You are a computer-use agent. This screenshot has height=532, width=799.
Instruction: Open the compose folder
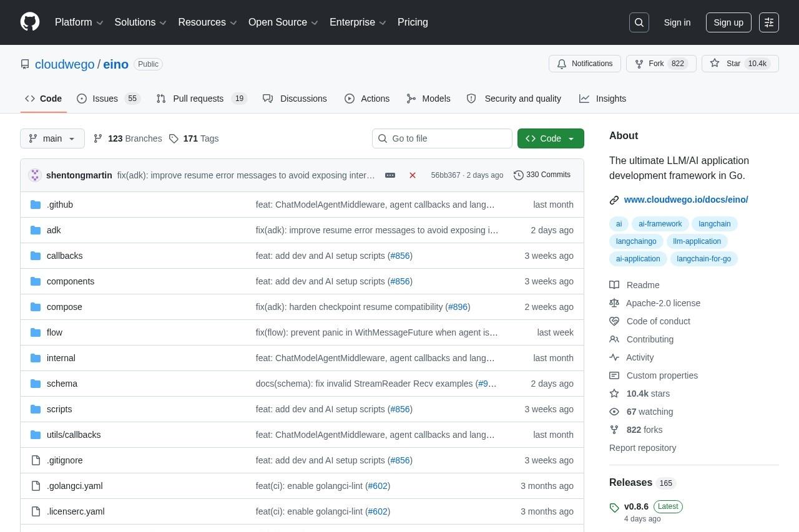64,307
